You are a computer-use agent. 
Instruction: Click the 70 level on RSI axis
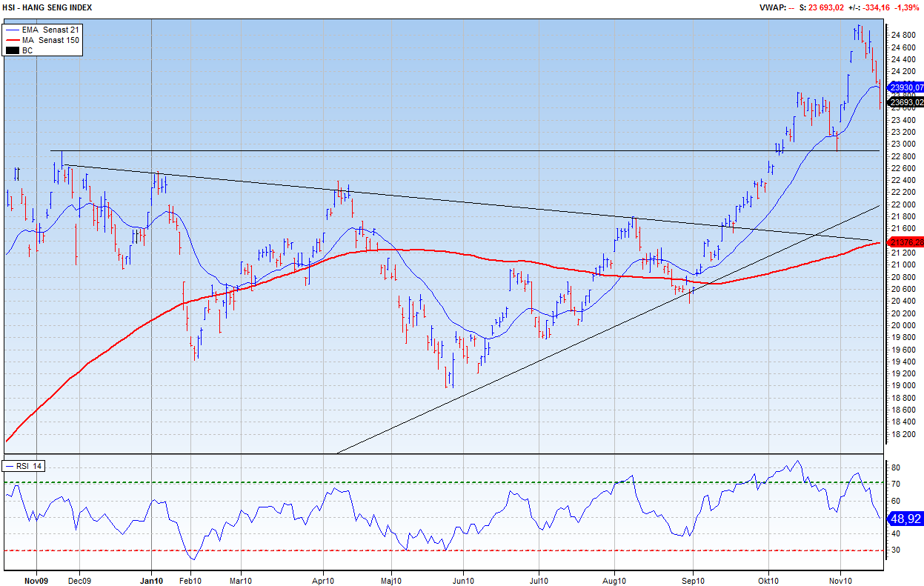pos(895,485)
